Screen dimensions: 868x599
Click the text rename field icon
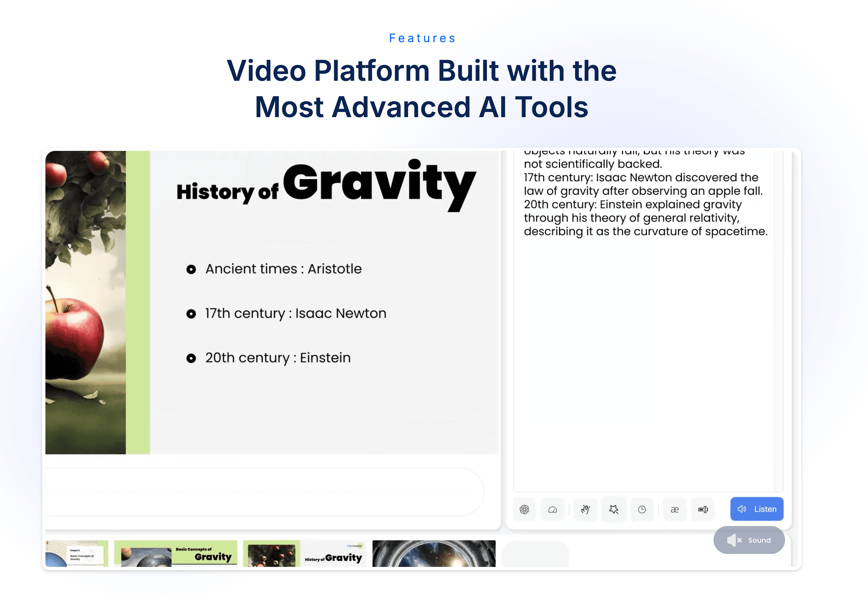pos(703,509)
